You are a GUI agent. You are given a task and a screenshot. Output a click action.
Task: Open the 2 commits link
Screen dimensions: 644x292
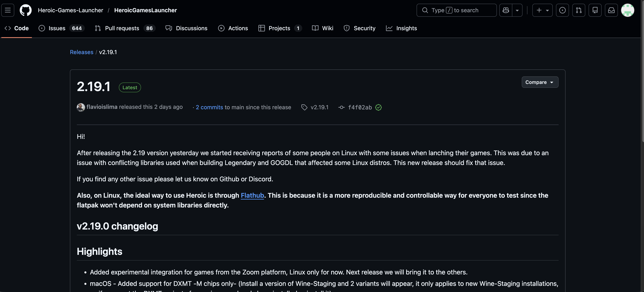pos(209,107)
